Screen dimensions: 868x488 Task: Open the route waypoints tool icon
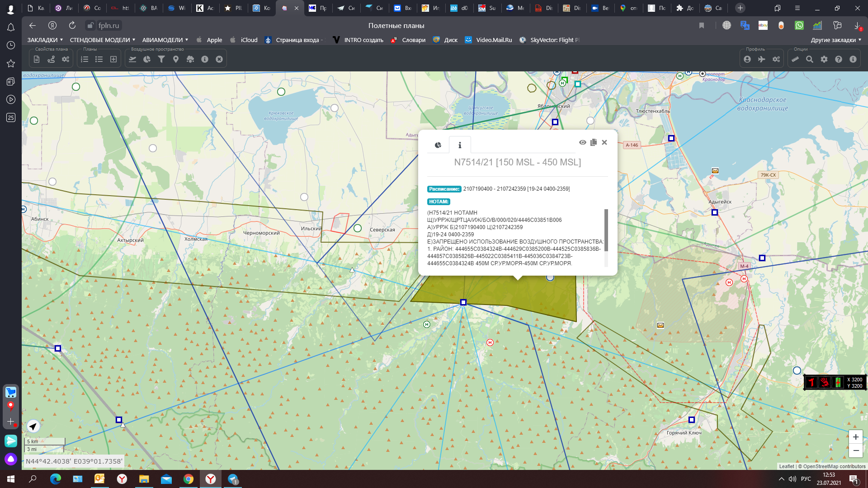(x=51, y=59)
